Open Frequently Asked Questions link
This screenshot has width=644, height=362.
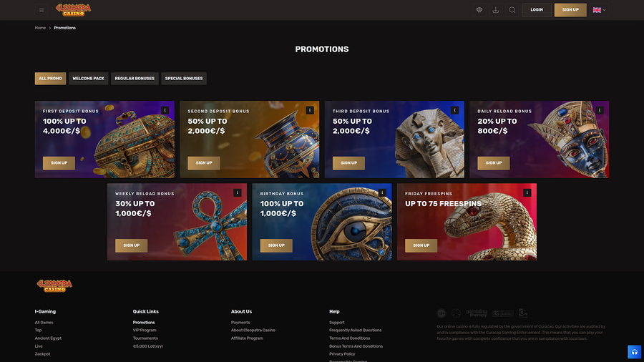pyautogui.click(x=355, y=331)
